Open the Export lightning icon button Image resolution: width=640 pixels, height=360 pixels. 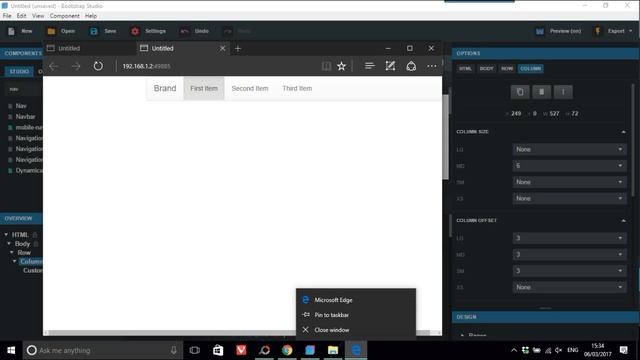(x=598, y=31)
